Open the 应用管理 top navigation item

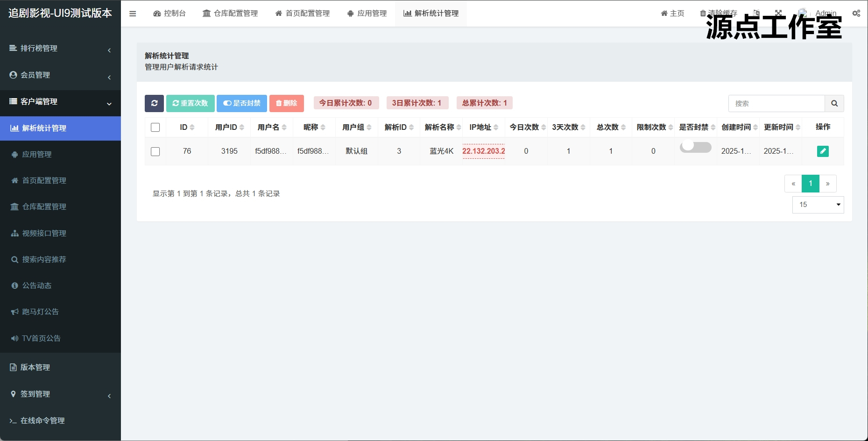(x=367, y=13)
